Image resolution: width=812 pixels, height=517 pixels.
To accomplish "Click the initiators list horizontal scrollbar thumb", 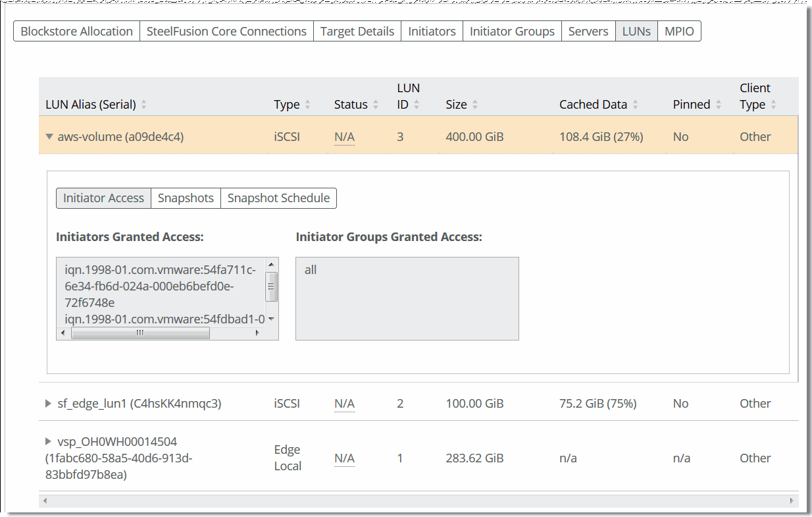I will point(140,333).
